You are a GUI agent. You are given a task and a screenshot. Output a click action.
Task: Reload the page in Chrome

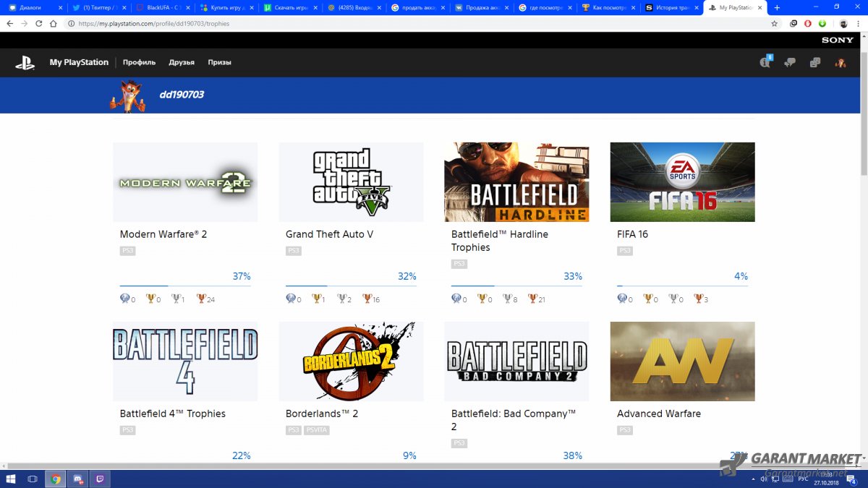(39, 23)
